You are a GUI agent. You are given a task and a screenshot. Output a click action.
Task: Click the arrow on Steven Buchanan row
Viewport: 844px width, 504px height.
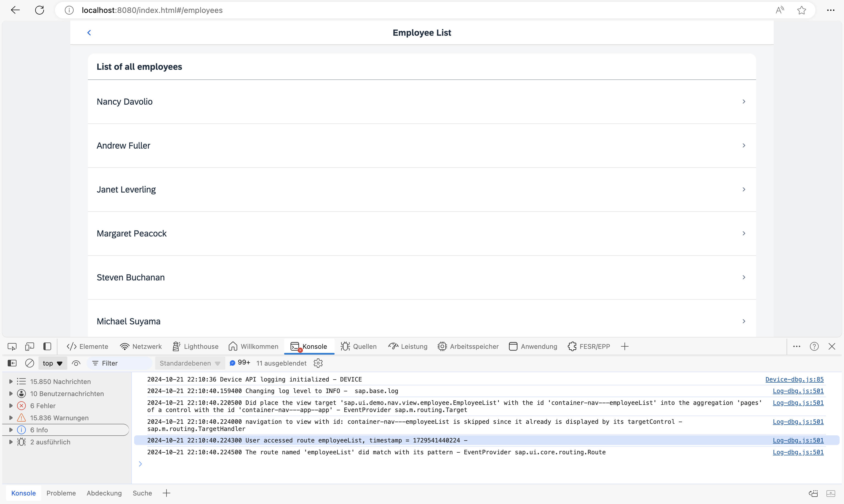coord(744,277)
